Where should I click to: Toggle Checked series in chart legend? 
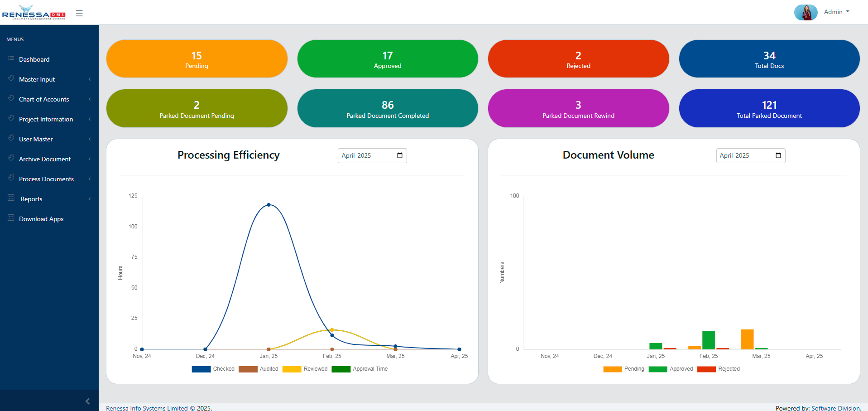201,369
